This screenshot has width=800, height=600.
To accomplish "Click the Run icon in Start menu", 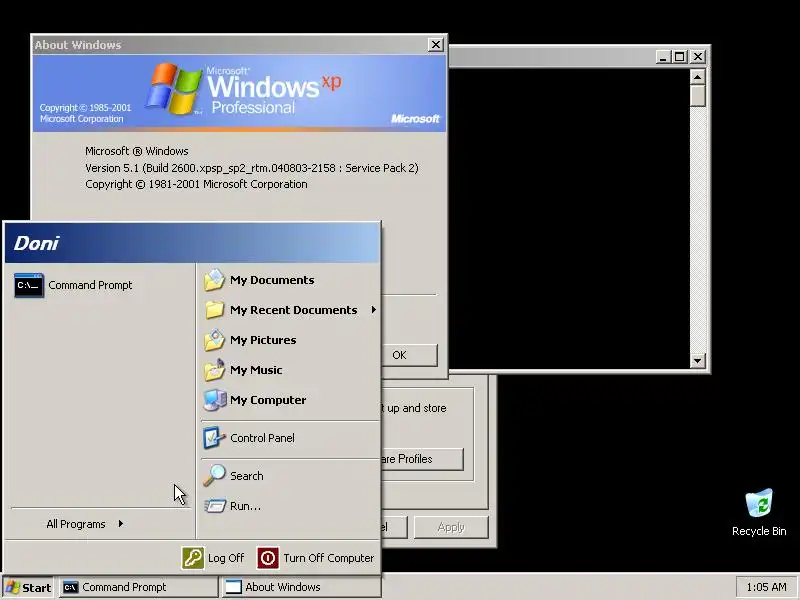I will (214, 506).
